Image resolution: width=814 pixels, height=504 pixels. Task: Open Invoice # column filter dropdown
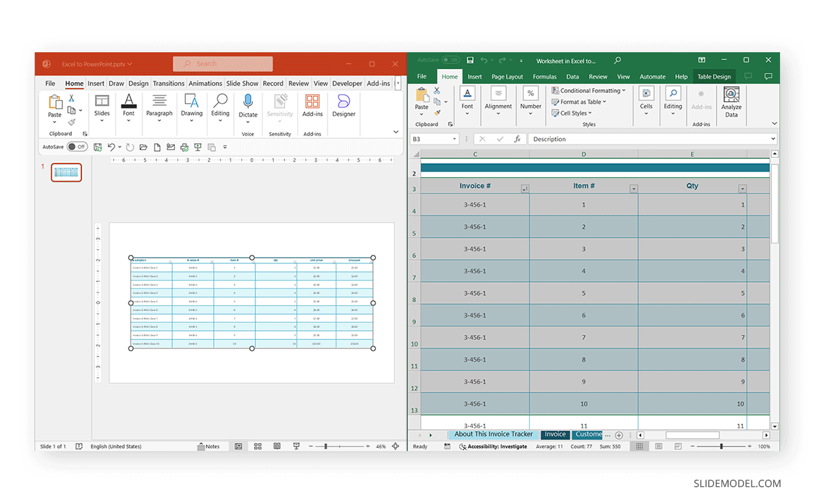(x=524, y=189)
